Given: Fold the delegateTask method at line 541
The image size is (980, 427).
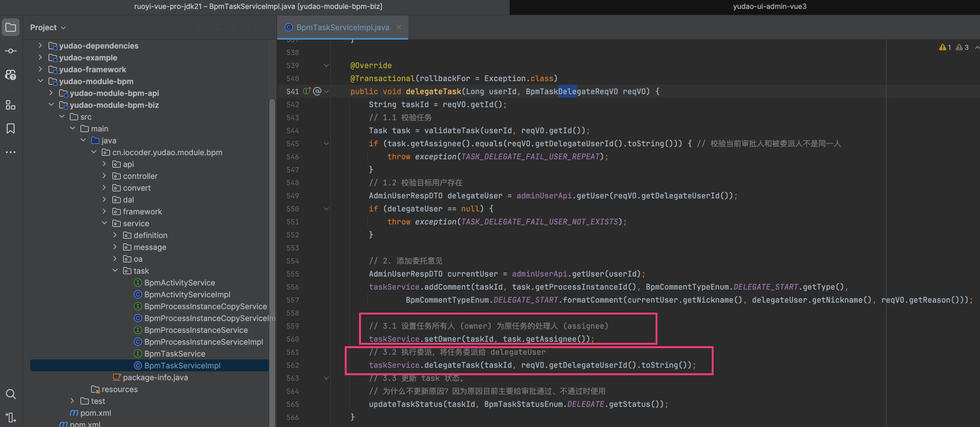Looking at the screenshot, I should pos(326,91).
